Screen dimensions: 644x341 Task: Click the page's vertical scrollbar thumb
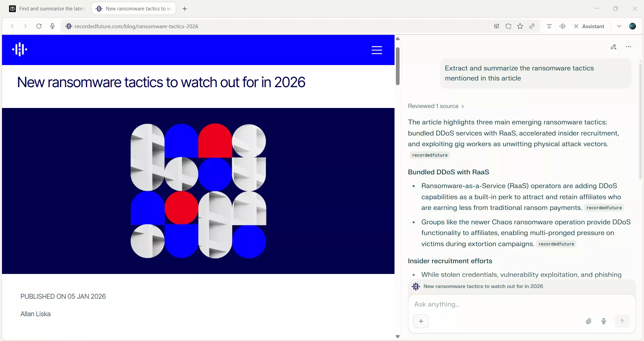[398, 66]
